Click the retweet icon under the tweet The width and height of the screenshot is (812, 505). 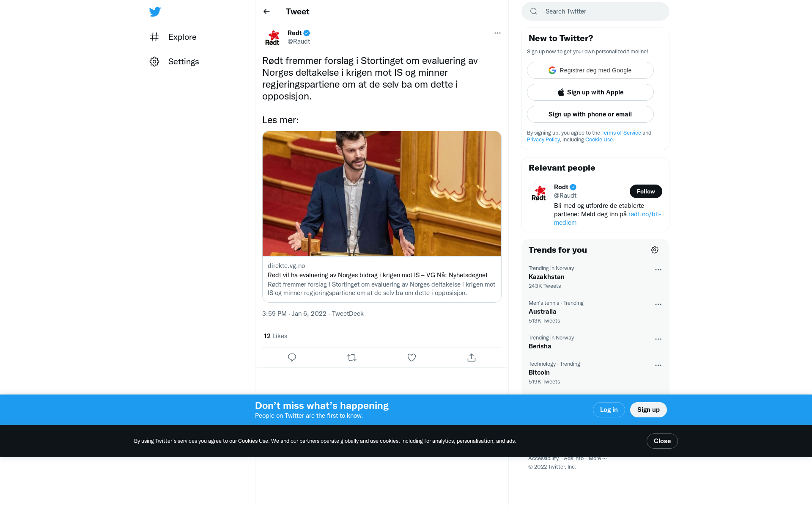pos(352,358)
